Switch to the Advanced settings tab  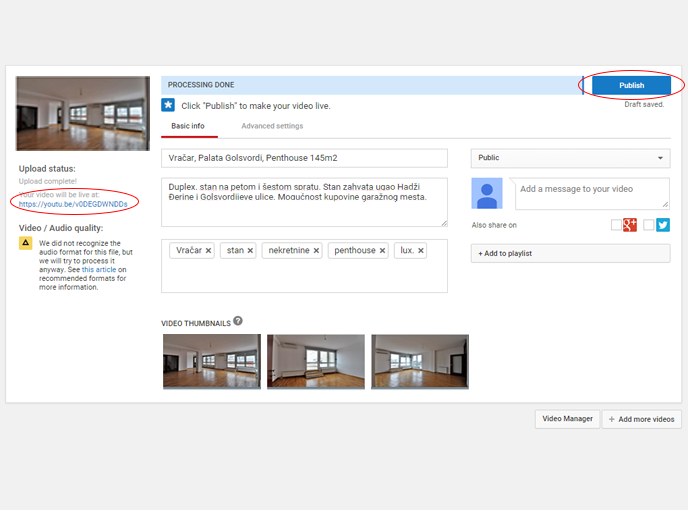[272, 126]
